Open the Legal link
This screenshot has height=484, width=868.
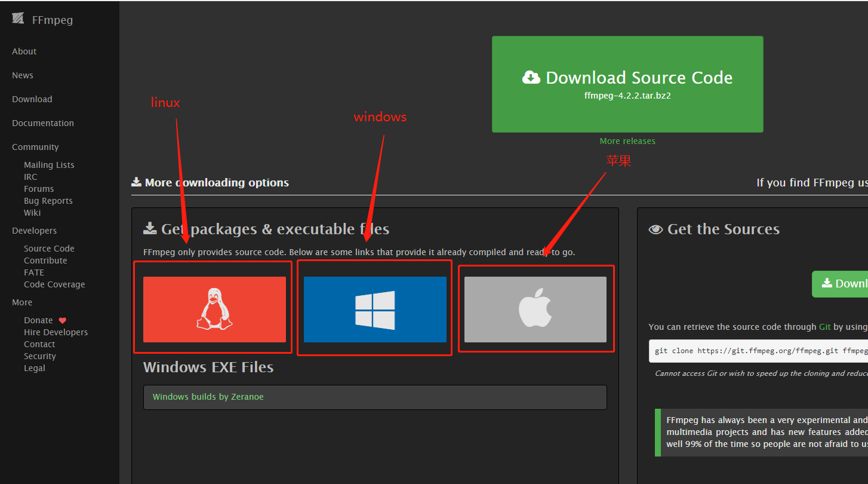(35, 368)
